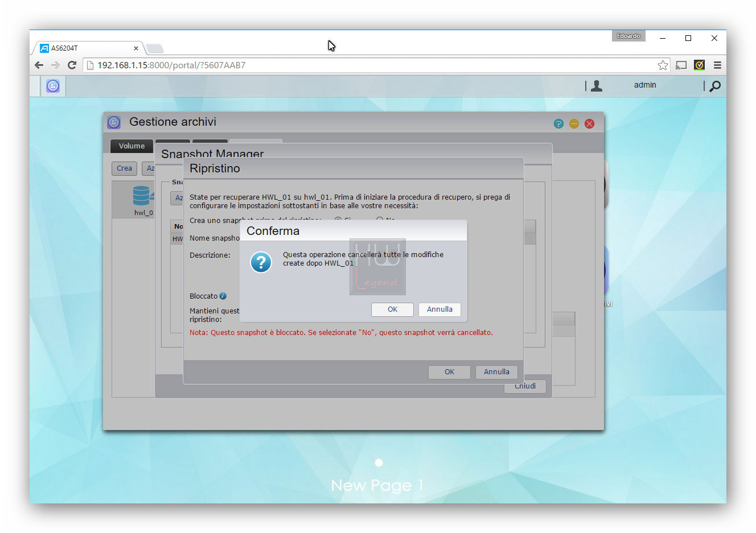Bookmark this page with the star
The image size is (756, 533).
[x=663, y=65]
